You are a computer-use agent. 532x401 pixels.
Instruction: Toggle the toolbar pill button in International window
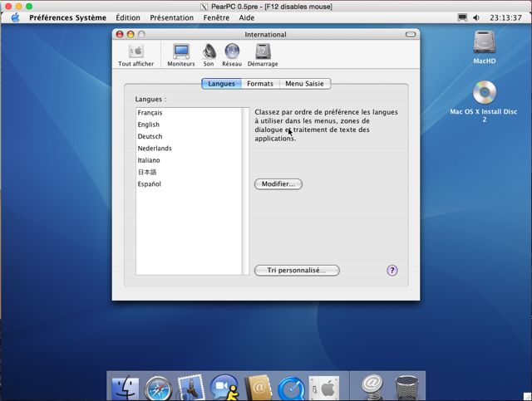(x=411, y=34)
